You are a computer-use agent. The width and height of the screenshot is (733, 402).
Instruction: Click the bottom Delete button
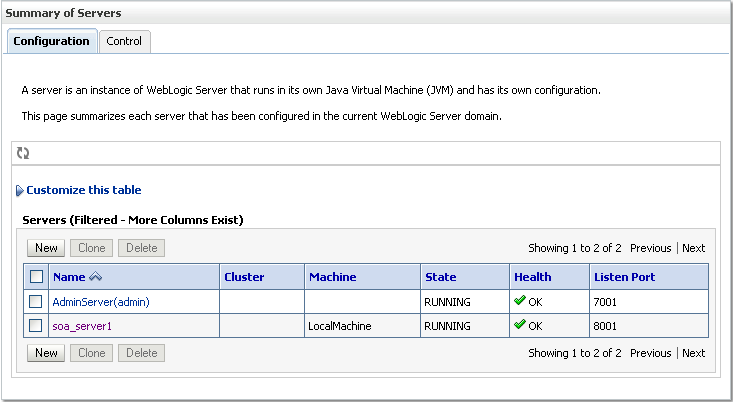tap(142, 353)
